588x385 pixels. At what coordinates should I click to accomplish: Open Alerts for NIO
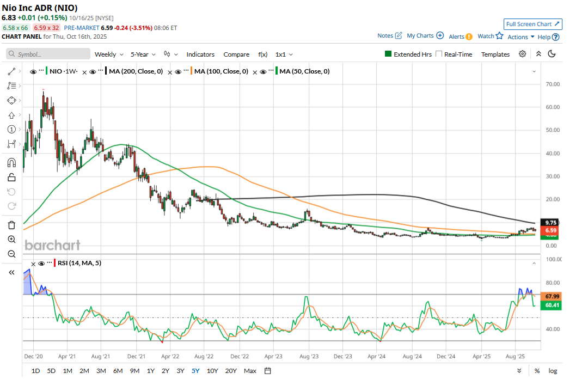pyautogui.click(x=461, y=36)
